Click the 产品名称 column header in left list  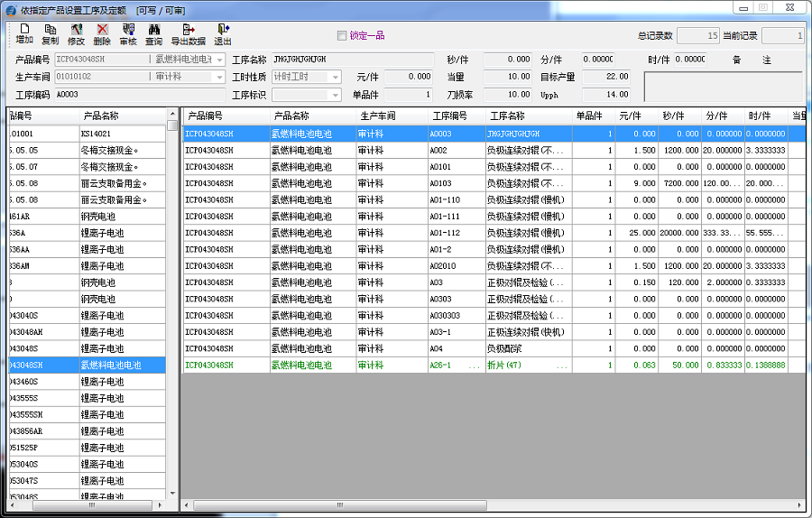(x=121, y=116)
